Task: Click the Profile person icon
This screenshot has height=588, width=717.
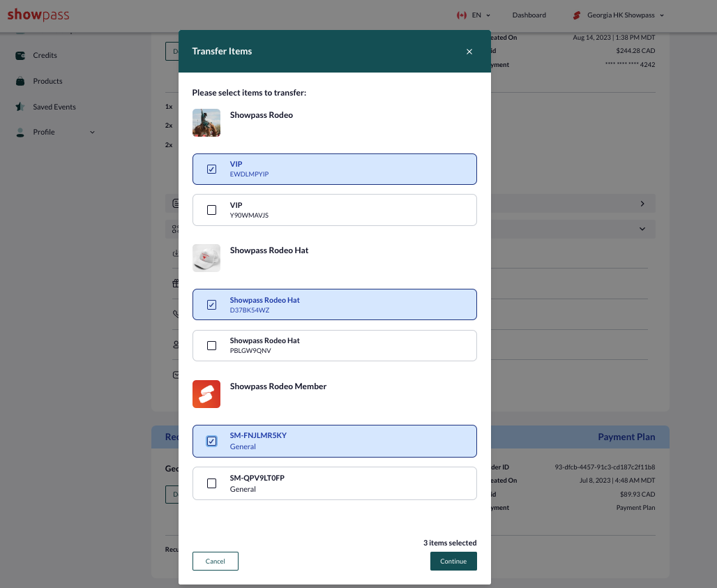Action: click(20, 132)
